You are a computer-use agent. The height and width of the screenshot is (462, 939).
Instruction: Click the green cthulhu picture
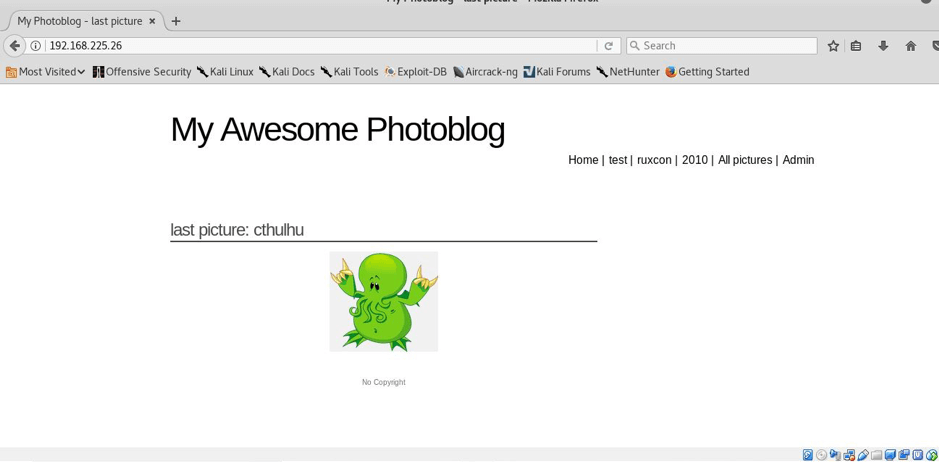click(x=384, y=301)
